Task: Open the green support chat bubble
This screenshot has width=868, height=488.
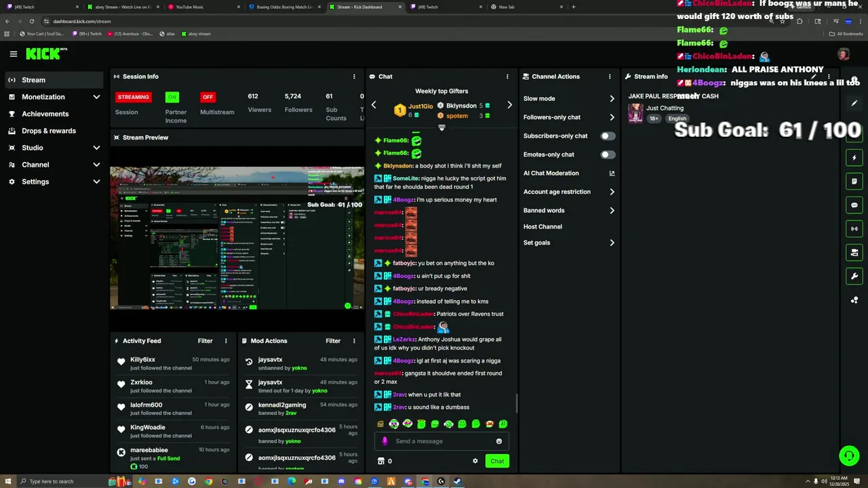Action: tap(849, 455)
